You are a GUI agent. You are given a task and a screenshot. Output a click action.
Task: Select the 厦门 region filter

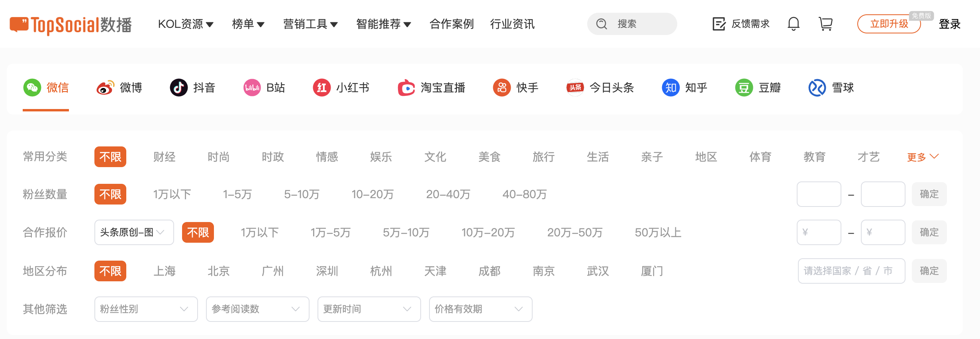652,271
